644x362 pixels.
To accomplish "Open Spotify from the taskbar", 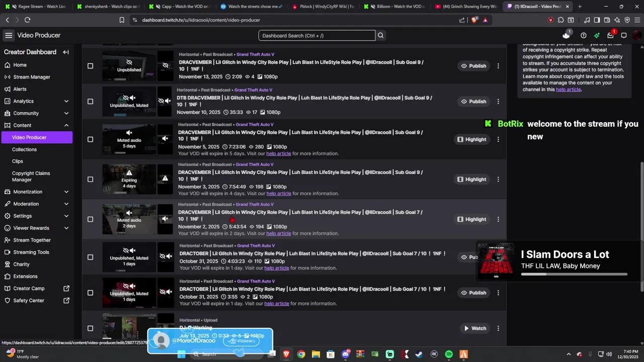I will (449, 354).
